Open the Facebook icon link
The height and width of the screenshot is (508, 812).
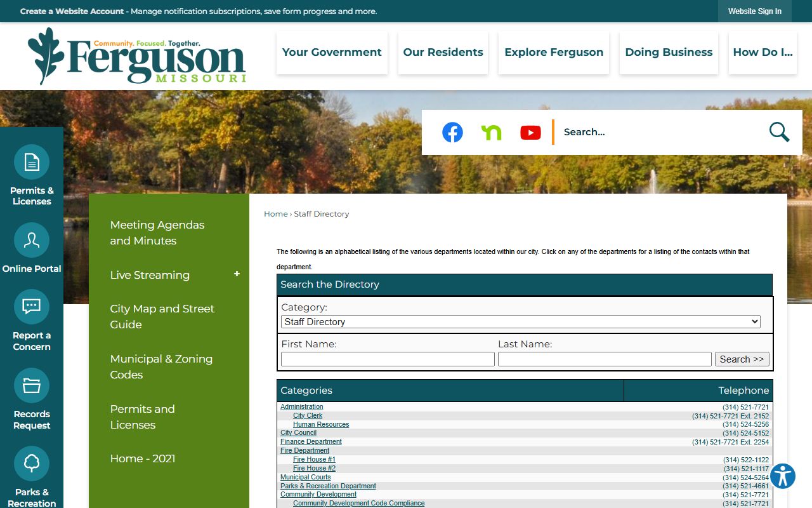tap(452, 132)
